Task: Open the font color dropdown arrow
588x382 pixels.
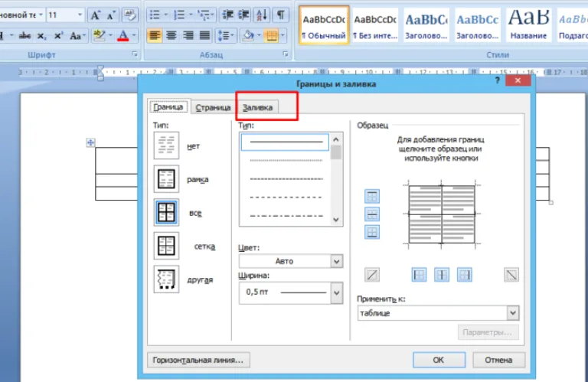Action: tap(134, 36)
